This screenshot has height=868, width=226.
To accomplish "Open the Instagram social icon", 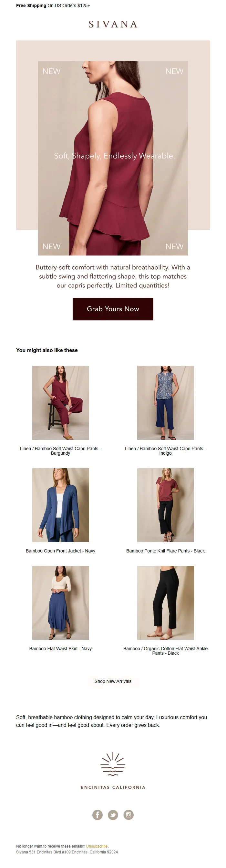I will tap(128, 815).
